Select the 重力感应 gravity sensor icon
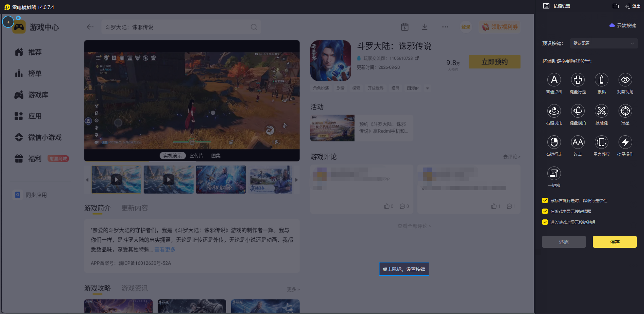Screen dimensions: 644x314 coord(602,142)
